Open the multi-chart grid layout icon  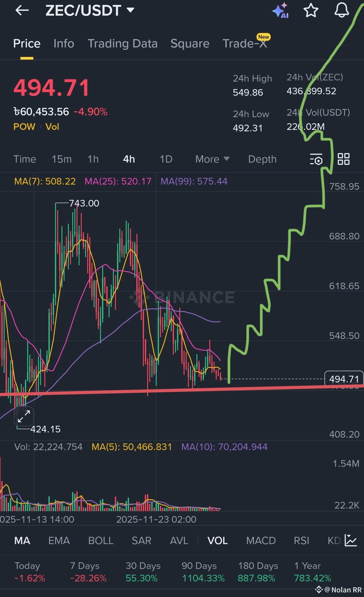click(x=343, y=159)
